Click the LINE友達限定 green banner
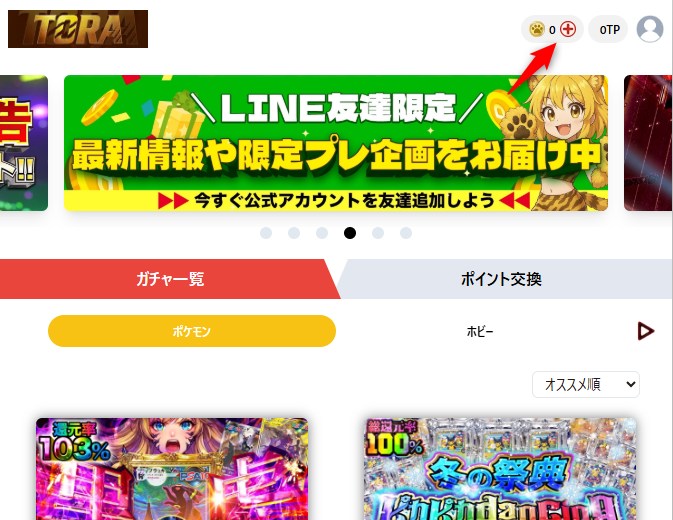Viewport: 673px width, 520px height. [336, 143]
